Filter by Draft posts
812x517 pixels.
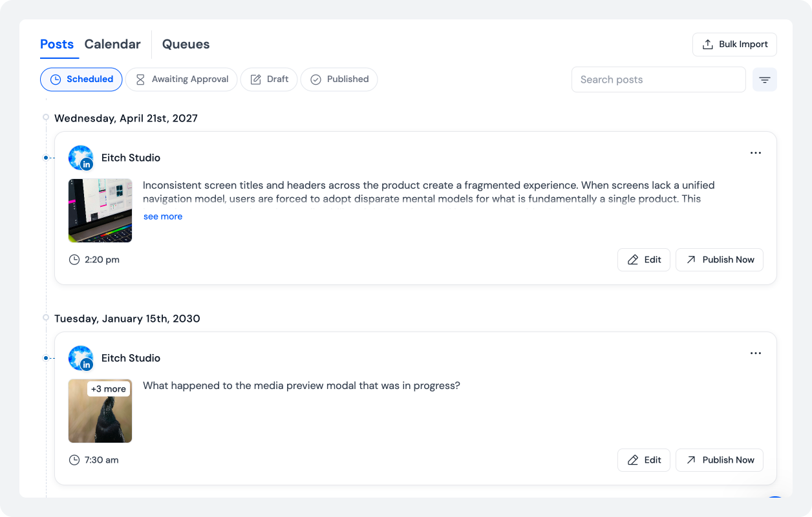pos(269,79)
